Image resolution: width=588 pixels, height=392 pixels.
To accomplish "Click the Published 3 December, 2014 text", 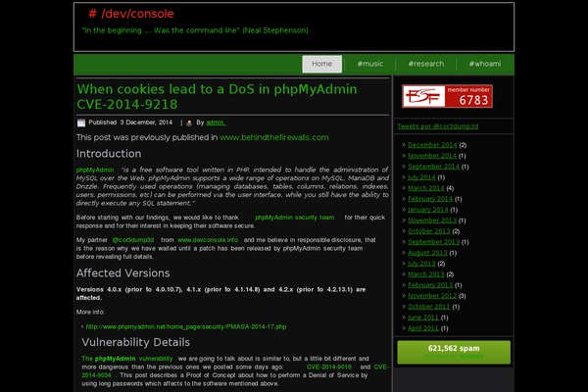I will coord(130,122).
